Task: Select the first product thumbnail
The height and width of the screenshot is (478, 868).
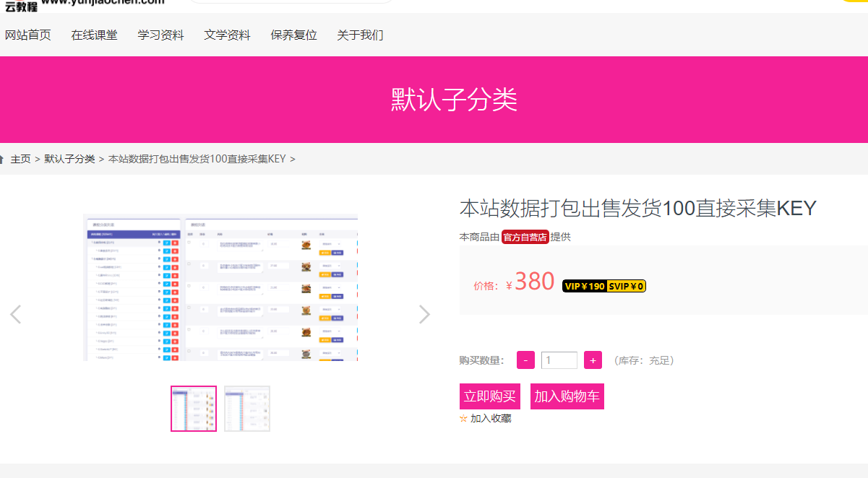Action: 194,409
